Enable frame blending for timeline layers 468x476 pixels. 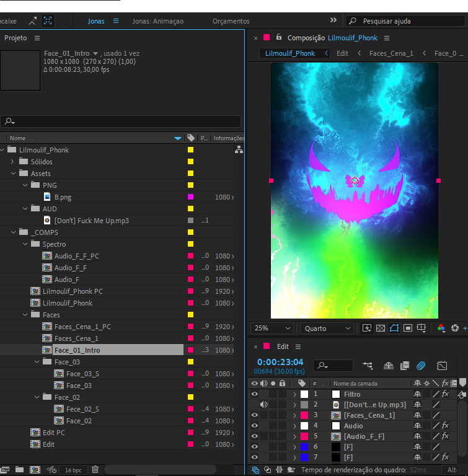pyautogui.click(x=405, y=366)
